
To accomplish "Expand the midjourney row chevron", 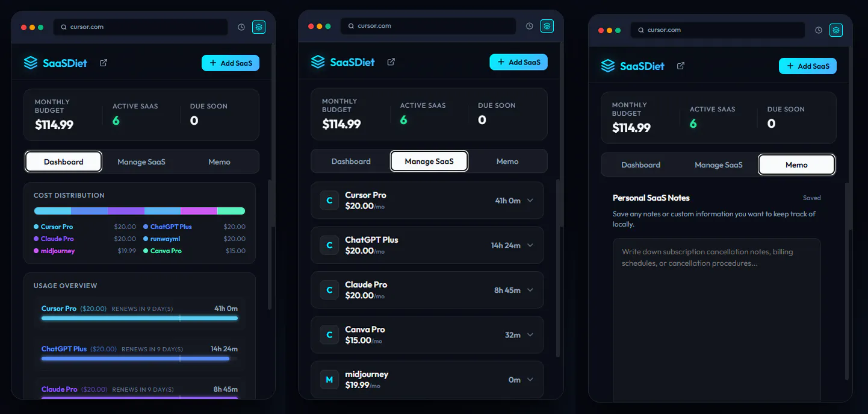I will [530, 380].
